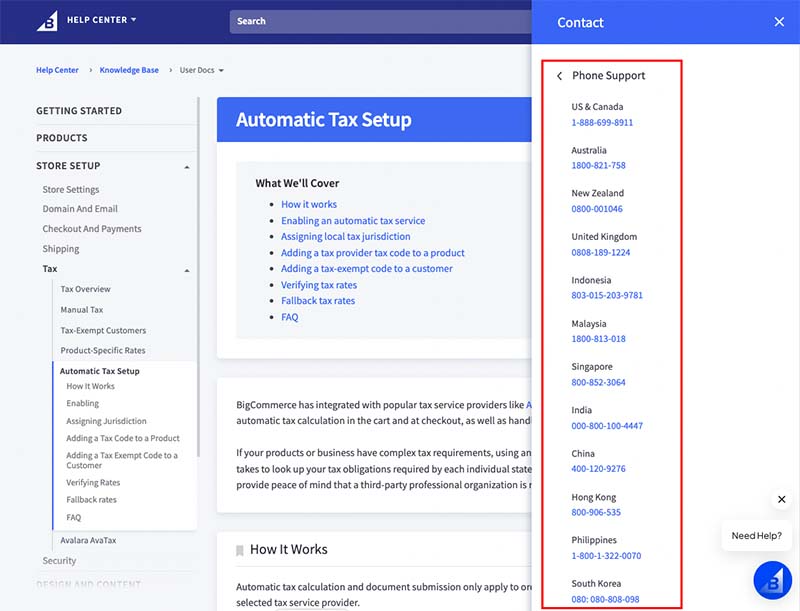
Task: Click the How it works link
Action: coord(309,205)
